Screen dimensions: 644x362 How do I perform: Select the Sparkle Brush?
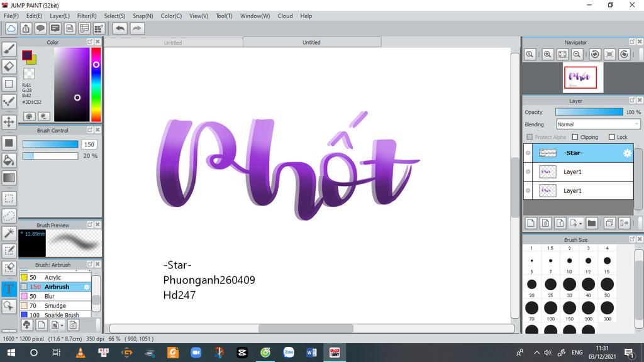click(55, 315)
